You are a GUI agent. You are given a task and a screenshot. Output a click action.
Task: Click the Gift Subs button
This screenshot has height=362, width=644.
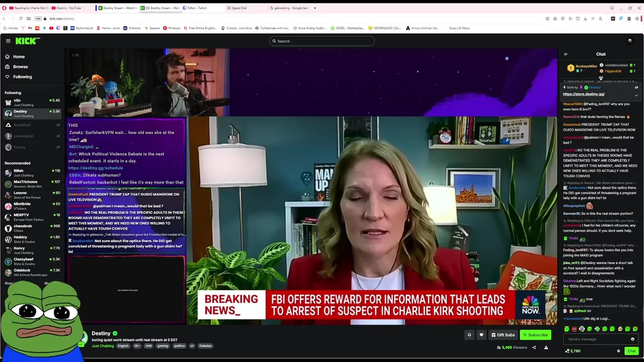[x=503, y=335]
